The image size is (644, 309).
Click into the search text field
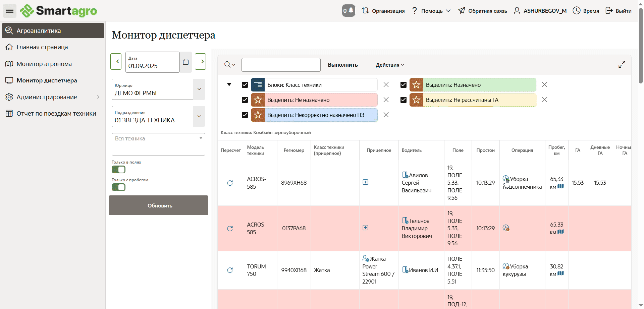[x=281, y=65]
